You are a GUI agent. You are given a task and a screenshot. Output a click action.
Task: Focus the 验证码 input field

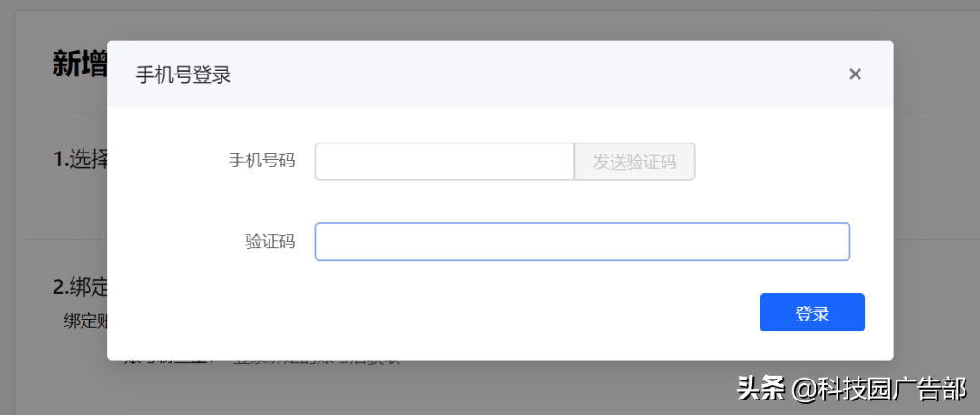click(582, 242)
